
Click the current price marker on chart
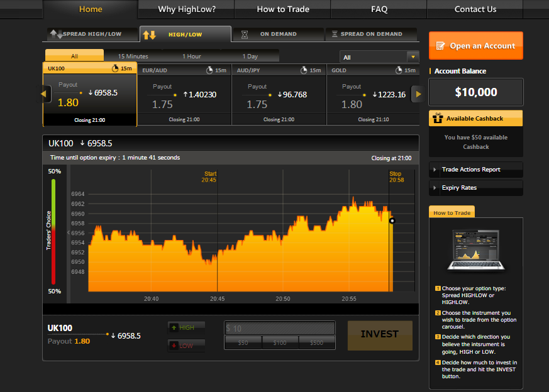[392, 220]
